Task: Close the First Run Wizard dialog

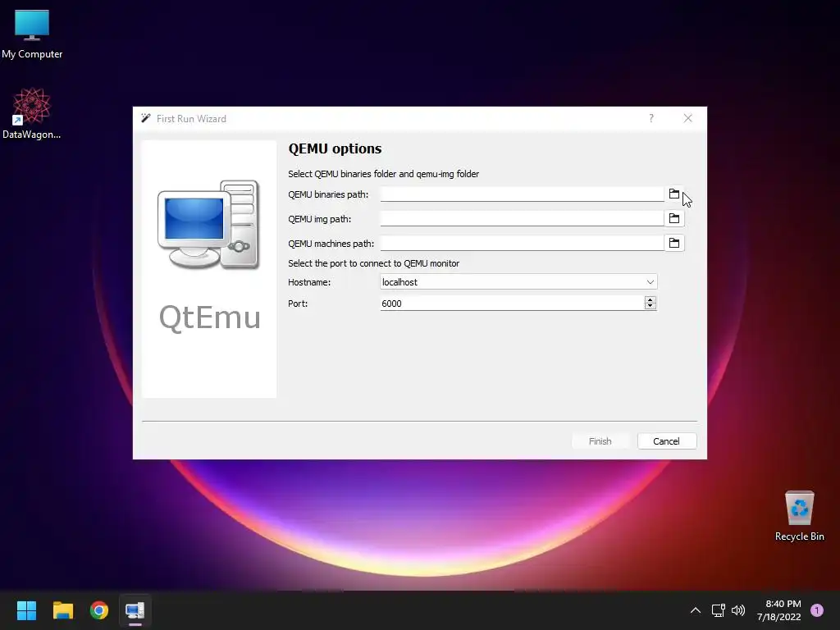Action: tap(688, 118)
